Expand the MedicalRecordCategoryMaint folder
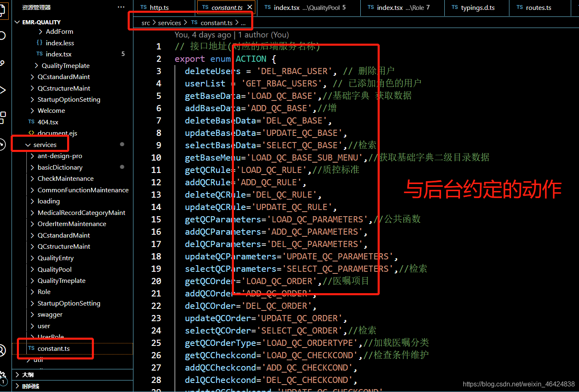 (x=81, y=212)
